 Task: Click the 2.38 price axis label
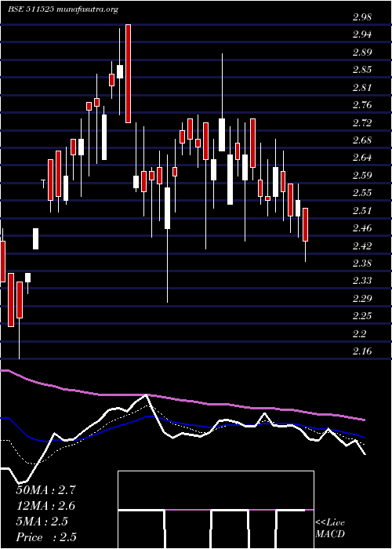coord(362,264)
